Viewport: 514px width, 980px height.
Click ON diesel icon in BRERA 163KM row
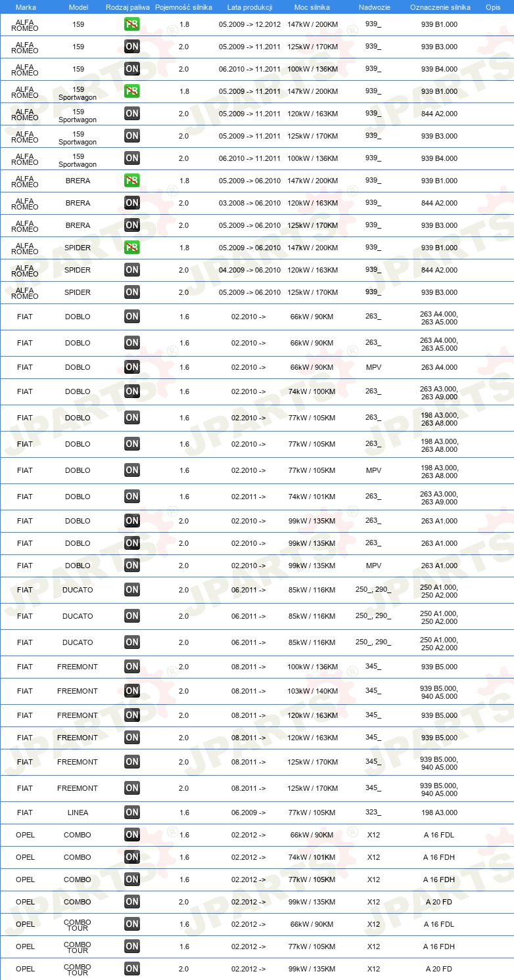[132, 203]
